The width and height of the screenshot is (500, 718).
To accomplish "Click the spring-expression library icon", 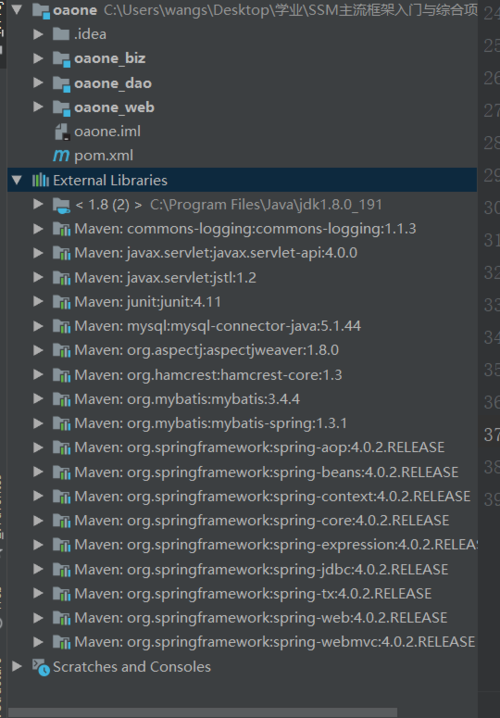I will [x=61, y=545].
